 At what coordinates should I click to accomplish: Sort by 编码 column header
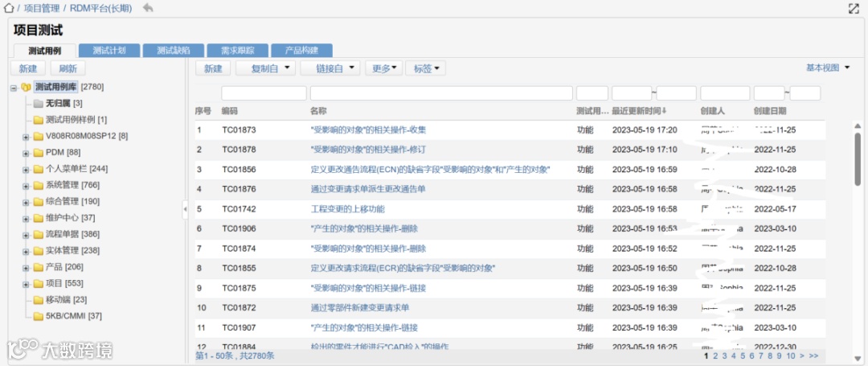(230, 111)
